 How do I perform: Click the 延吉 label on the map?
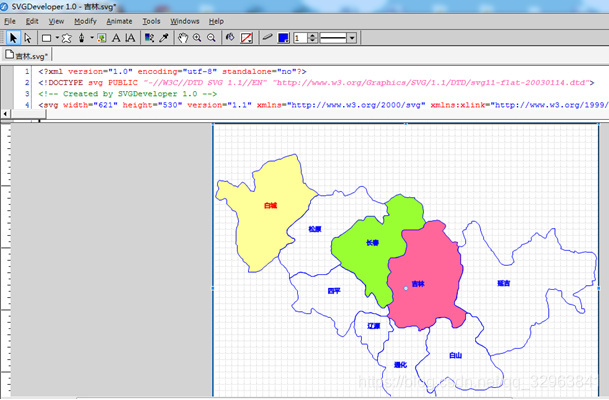coord(503,283)
